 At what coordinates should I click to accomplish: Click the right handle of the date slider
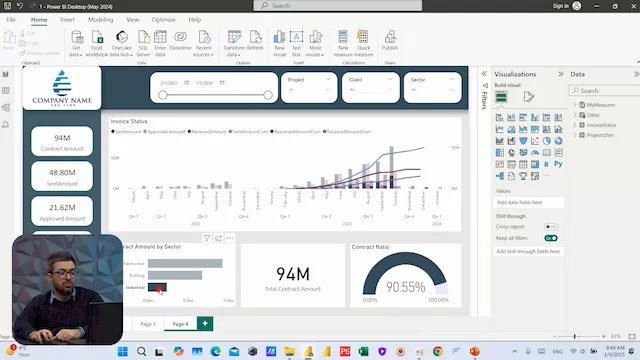tap(268, 95)
